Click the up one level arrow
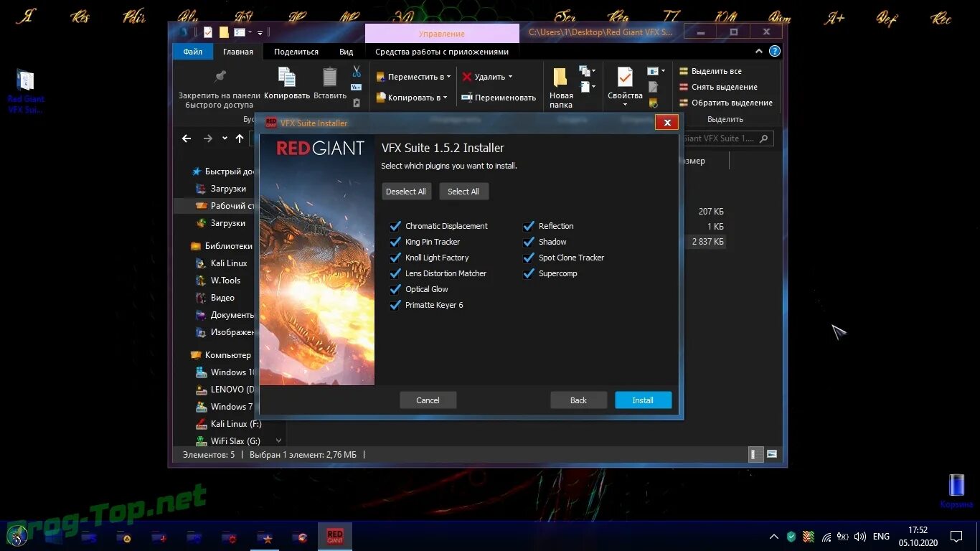980x551 pixels. click(x=240, y=138)
